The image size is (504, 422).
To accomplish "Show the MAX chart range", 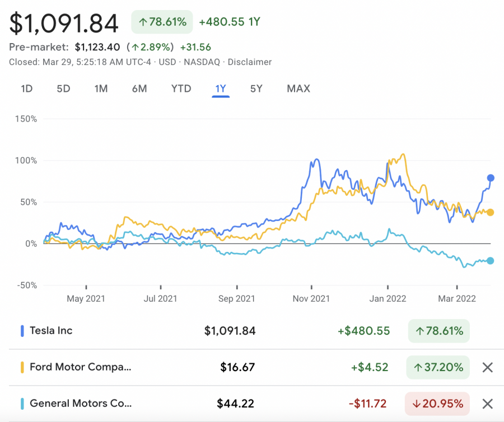I will 298,88.
